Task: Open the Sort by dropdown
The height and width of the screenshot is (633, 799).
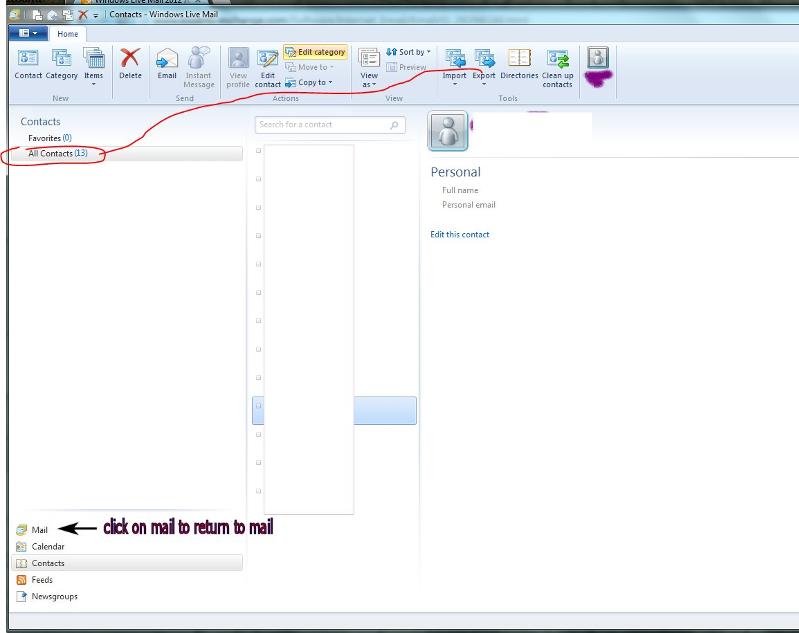Action: 408,52
